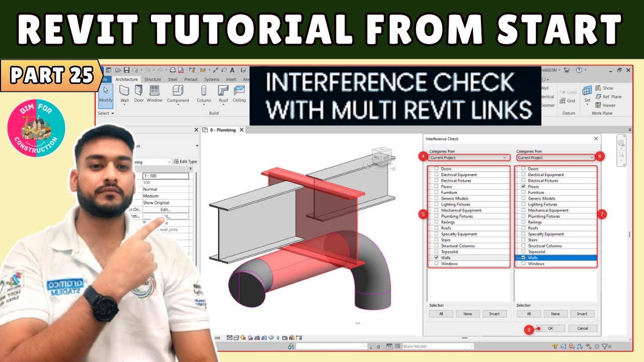Click the Edit Type button in Properties
Image resolution: width=644 pixels, height=362 pixels.
click(x=185, y=161)
